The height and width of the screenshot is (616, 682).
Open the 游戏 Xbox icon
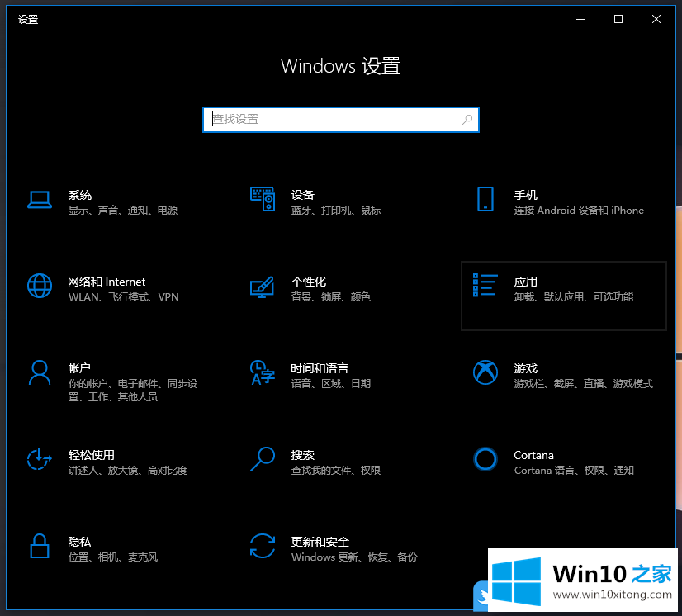pyautogui.click(x=485, y=372)
